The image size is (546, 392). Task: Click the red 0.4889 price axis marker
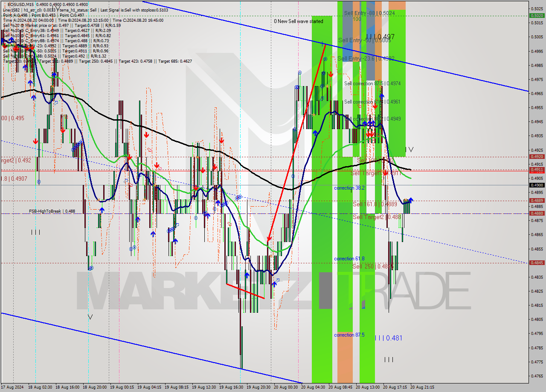pyautogui.click(x=536, y=200)
